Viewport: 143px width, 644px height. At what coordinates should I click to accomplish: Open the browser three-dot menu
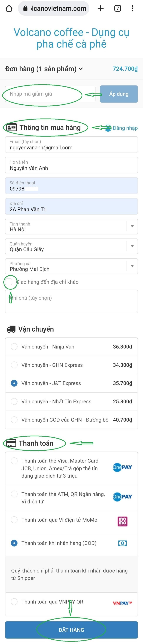[x=133, y=9]
